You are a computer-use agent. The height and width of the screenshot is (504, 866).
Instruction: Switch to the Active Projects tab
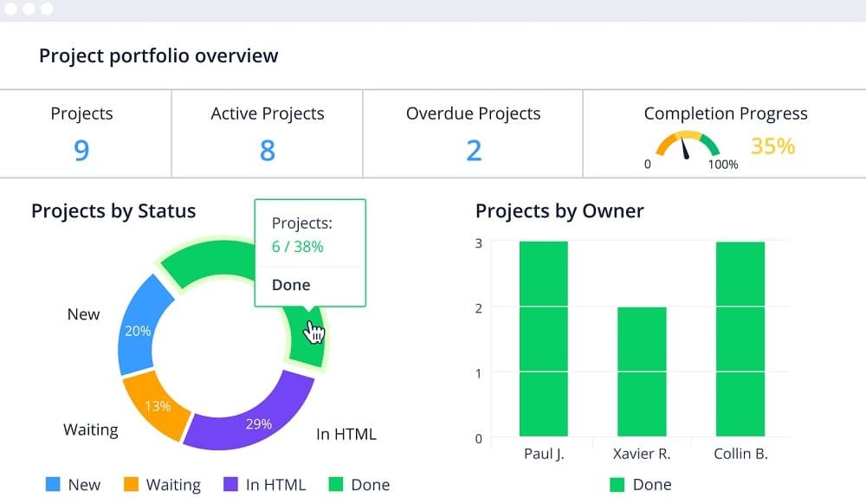(x=267, y=132)
